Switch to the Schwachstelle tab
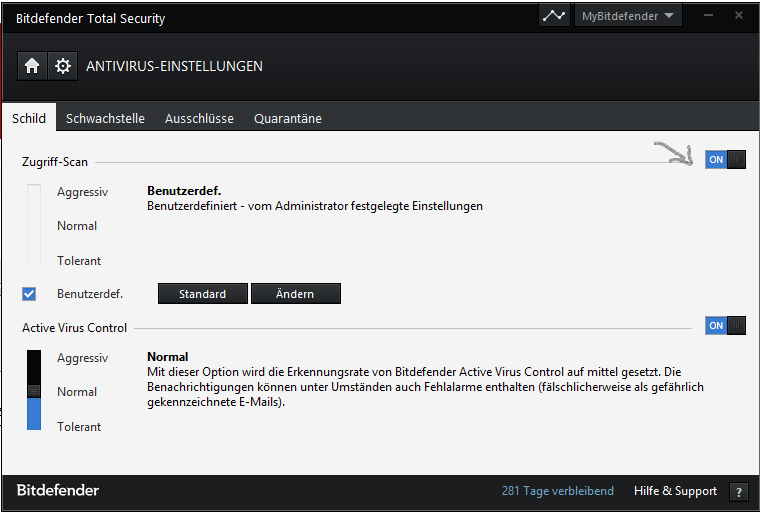 [x=105, y=118]
